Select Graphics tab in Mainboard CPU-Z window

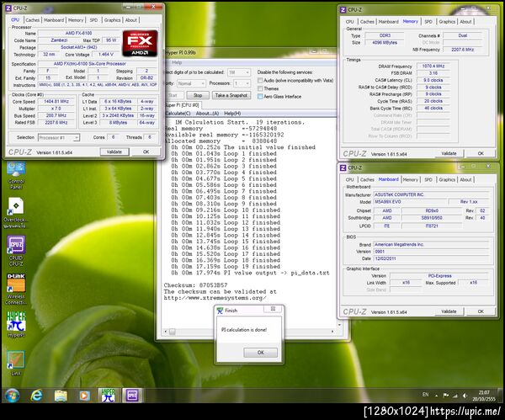point(447,180)
